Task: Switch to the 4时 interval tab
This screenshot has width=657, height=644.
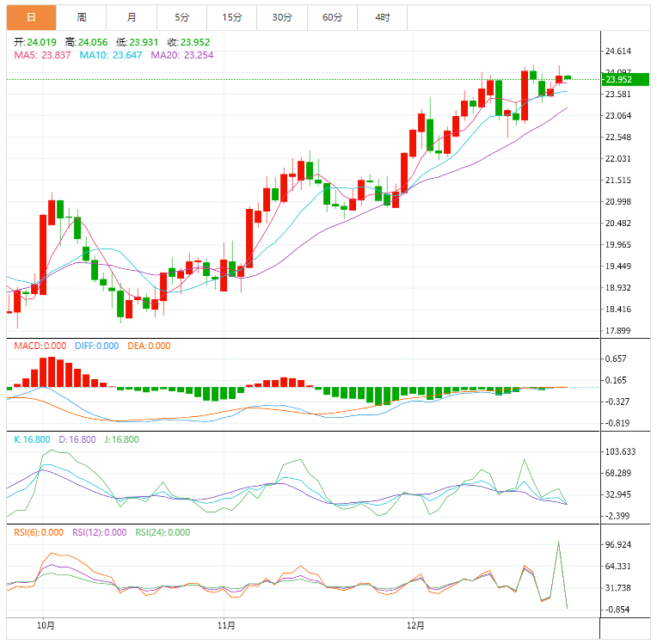Action: click(382, 17)
